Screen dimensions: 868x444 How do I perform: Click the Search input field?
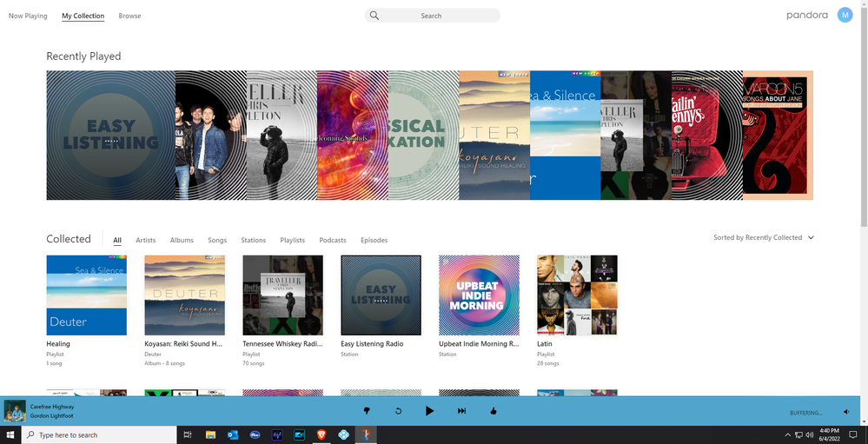coord(439,16)
